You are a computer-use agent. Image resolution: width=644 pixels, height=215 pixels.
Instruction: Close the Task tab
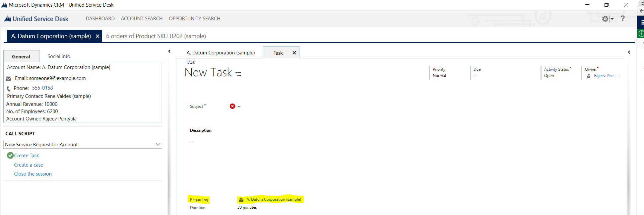[294, 53]
